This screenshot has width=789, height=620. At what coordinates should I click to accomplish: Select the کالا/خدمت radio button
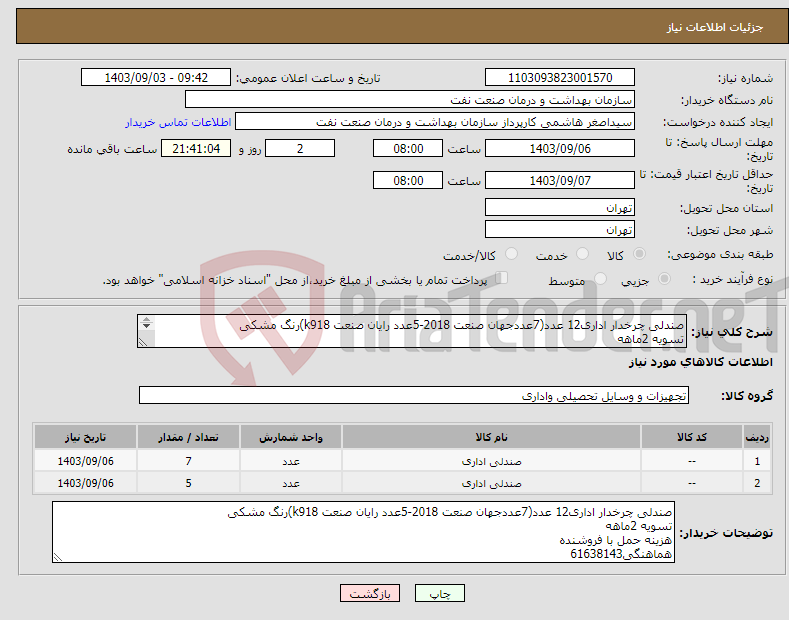click(511, 254)
